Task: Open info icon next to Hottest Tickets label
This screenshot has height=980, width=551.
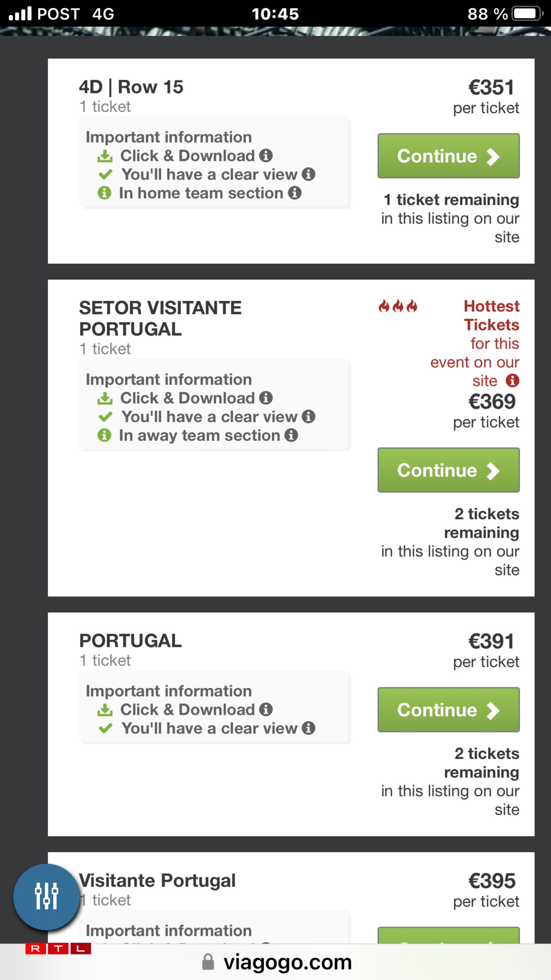Action: point(512,380)
